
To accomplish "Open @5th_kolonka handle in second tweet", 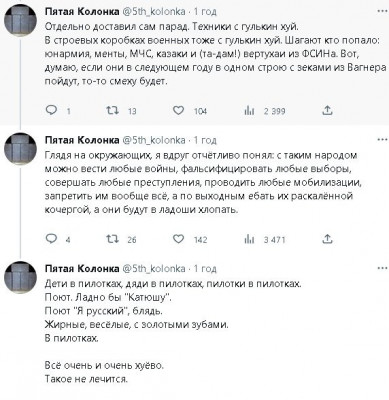I will (154, 140).
